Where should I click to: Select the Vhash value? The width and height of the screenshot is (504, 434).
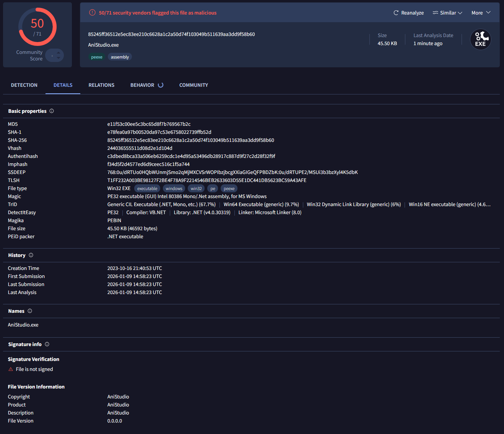pos(140,148)
